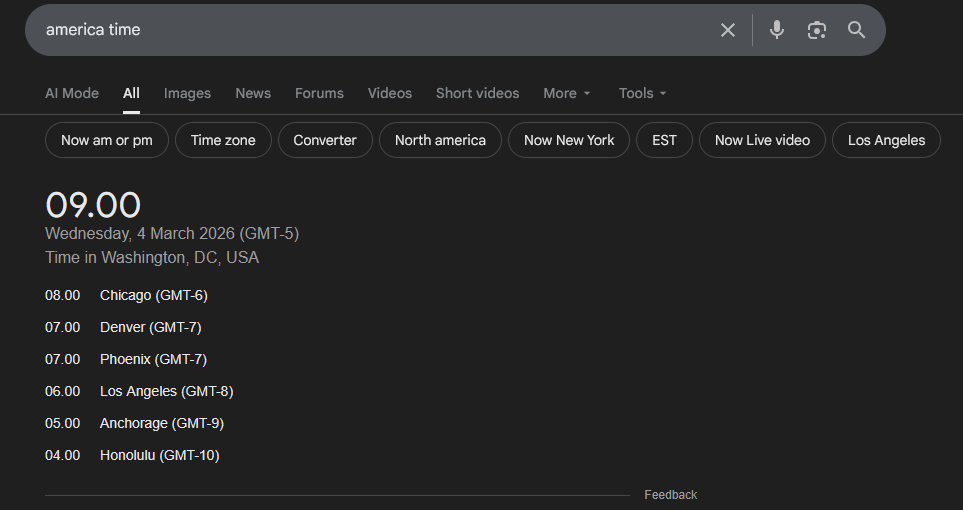Click the 'Chicago (GMT-6)' city label
Viewport: 963px width, 510px height.
pyautogui.click(x=154, y=296)
